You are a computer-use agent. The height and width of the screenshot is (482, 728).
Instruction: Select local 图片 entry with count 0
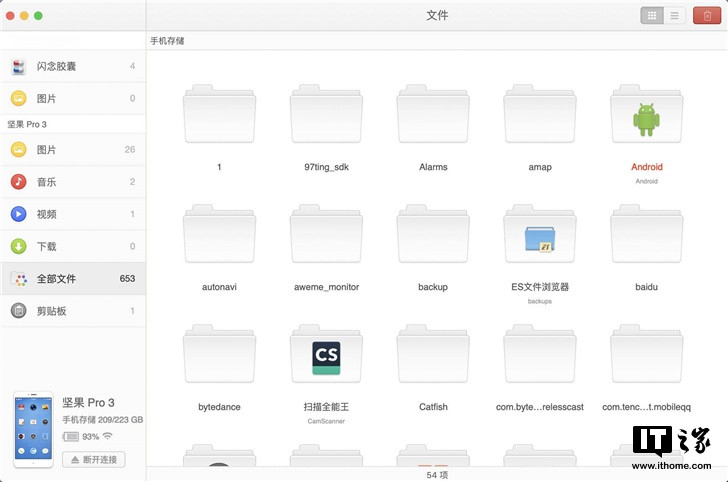[73, 98]
